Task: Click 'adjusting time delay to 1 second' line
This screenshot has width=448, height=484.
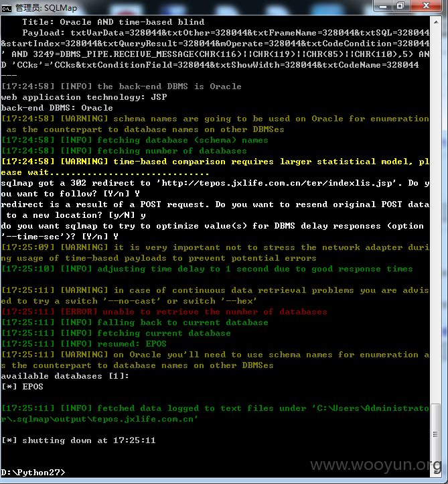Action: point(207,269)
